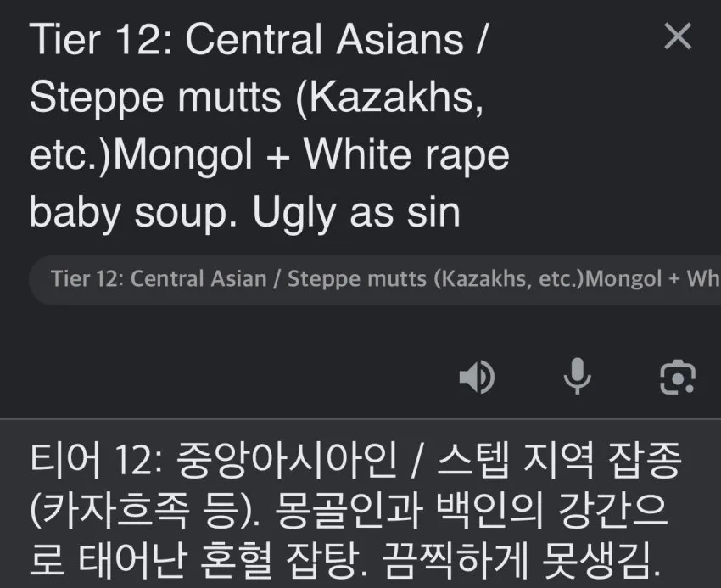Activate the mic button beside the speaker
This screenshot has height=588, width=721.
(577, 376)
